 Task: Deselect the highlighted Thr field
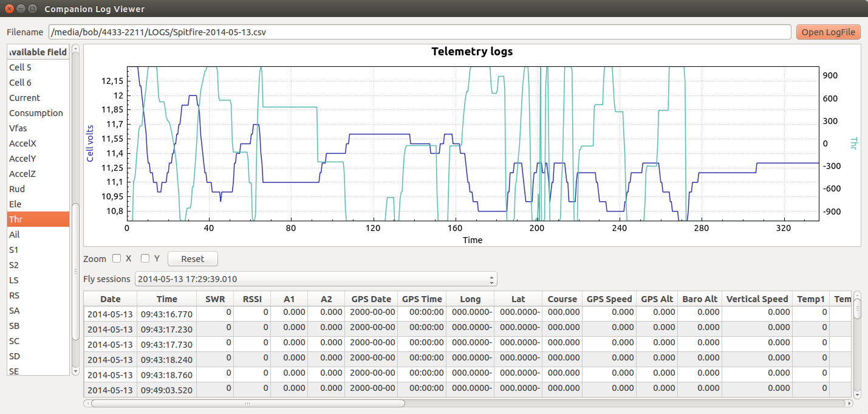tap(38, 219)
